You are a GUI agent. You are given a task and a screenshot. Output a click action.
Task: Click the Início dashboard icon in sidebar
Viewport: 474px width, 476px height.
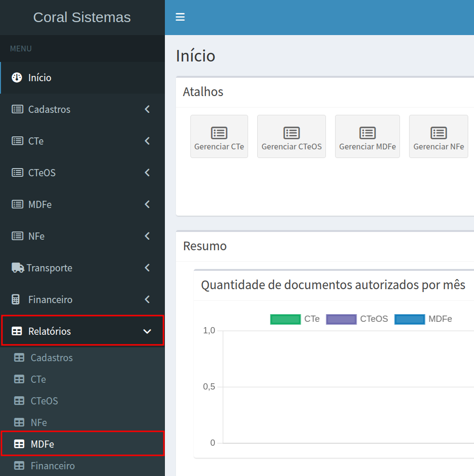pyautogui.click(x=17, y=77)
